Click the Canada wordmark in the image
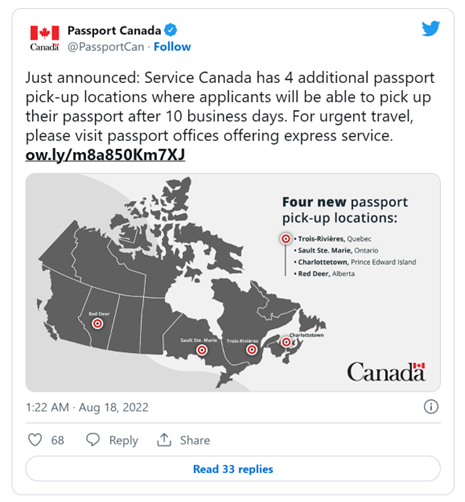The width and height of the screenshot is (465, 502). (386, 371)
